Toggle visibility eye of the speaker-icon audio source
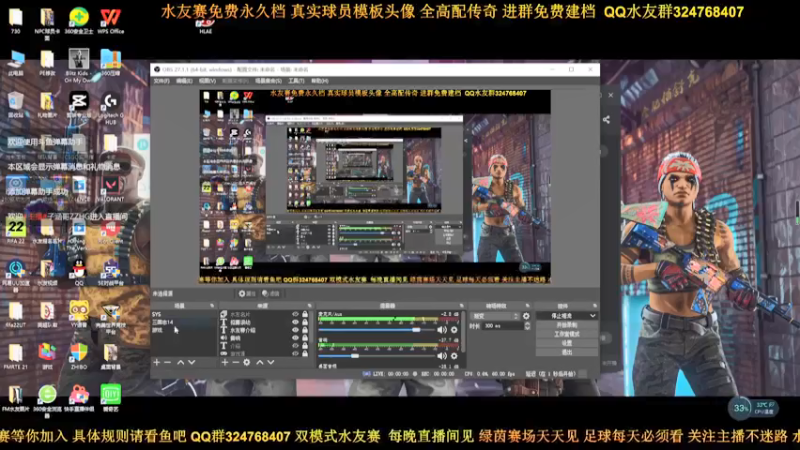Viewport: 800px width, 450px height. pos(295,338)
